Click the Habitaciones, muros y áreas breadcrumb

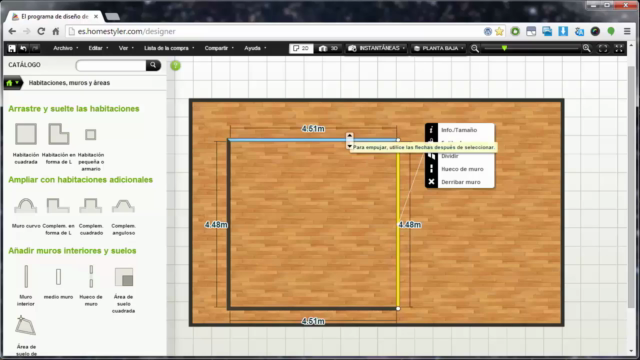pyautogui.click(x=69, y=83)
